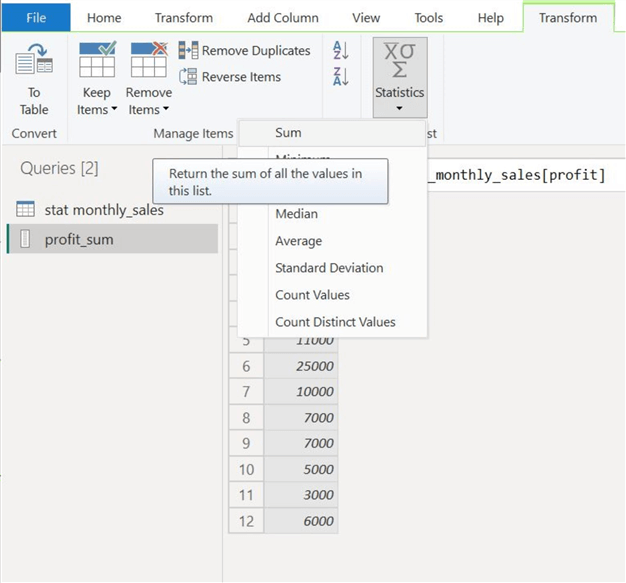Screen dimensions: 626x583
Task: Click the Reverse Items icon
Action: pyautogui.click(x=189, y=77)
